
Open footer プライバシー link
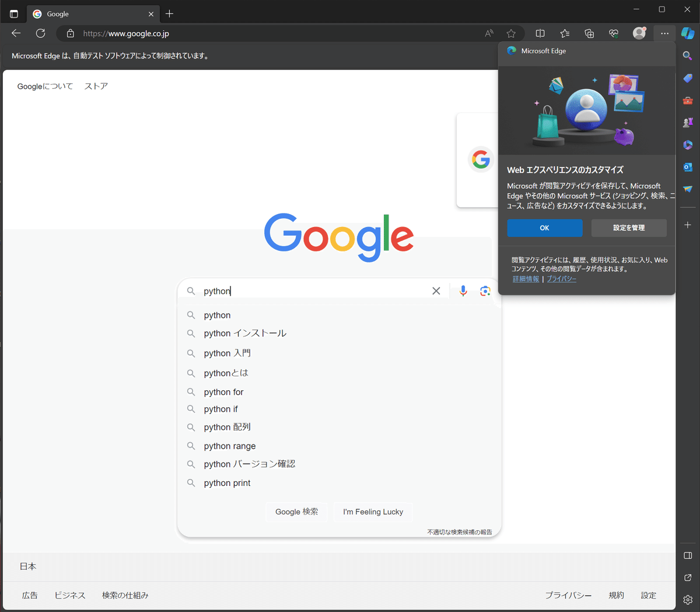pos(568,595)
